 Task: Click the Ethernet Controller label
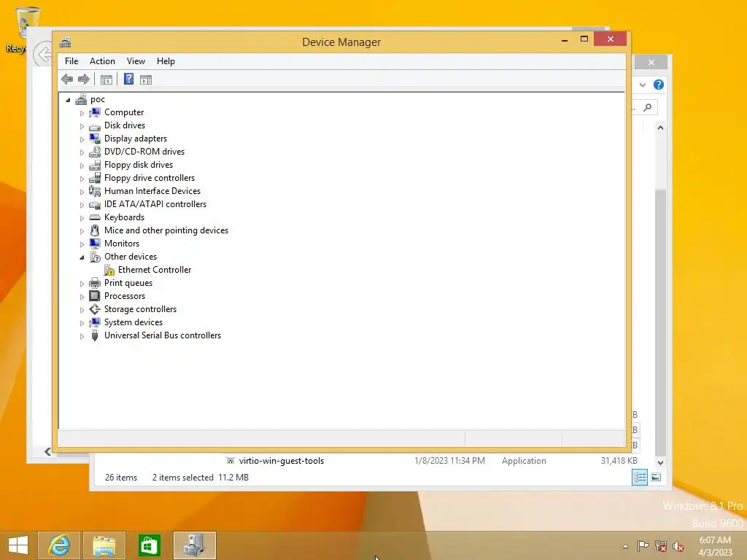[x=155, y=270]
